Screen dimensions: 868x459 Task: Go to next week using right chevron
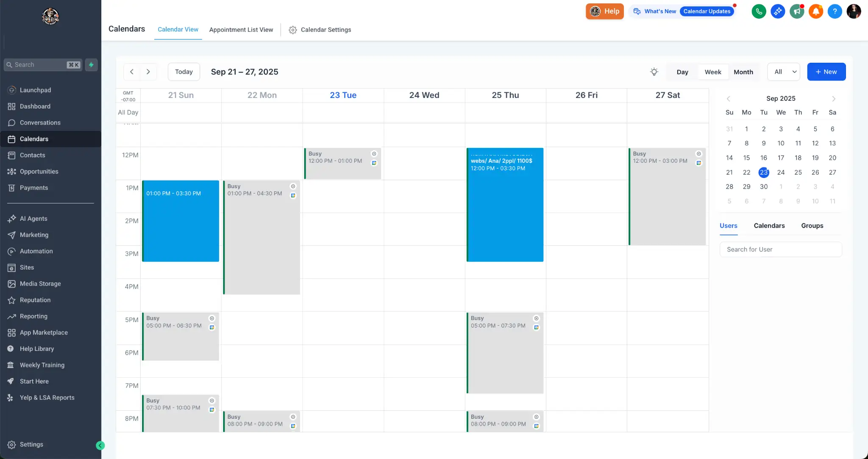(148, 72)
